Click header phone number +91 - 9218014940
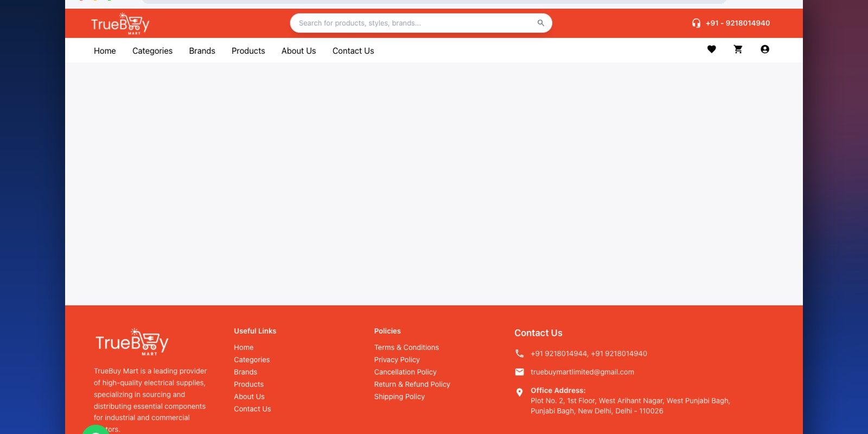Screen dimensions: 868x434 coord(738,23)
